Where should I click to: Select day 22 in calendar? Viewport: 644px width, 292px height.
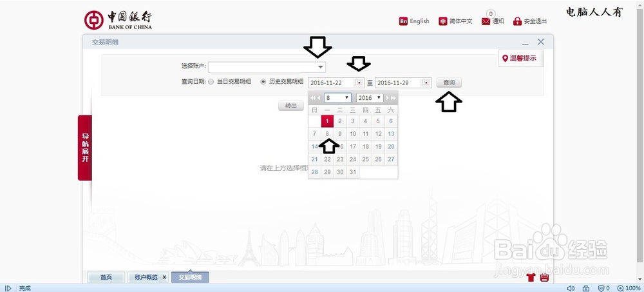tap(327, 159)
